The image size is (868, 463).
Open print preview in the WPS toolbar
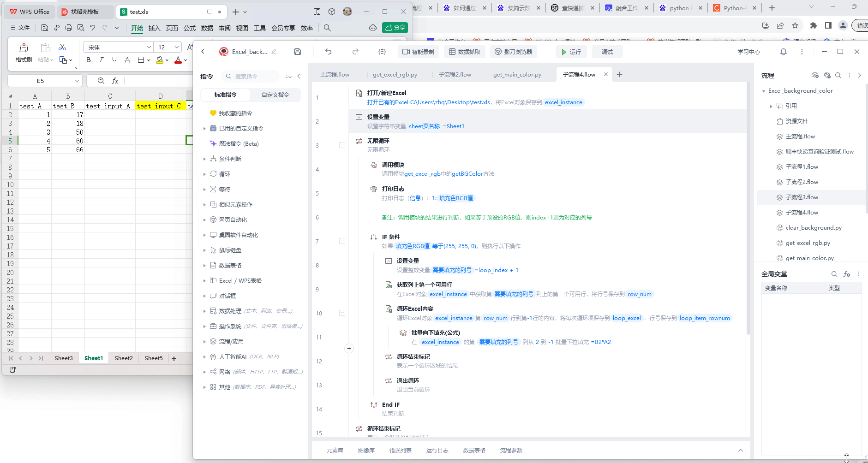pos(81,28)
